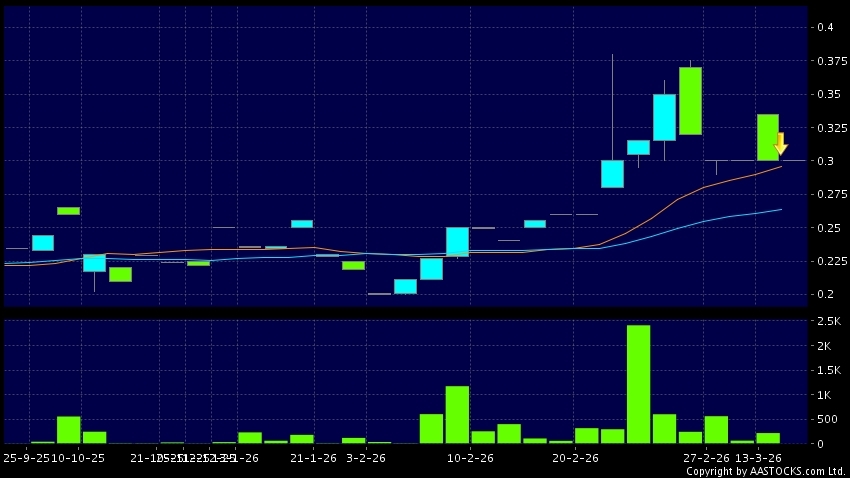Viewport: 850px width, 478px height.
Task: Select the 1K volume axis label
Action: click(x=825, y=395)
